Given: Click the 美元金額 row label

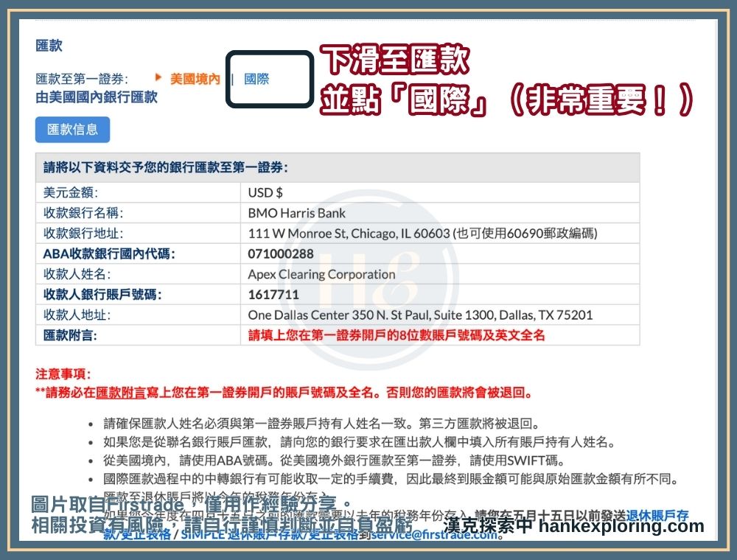Looking at the screenshot, I should [71, 192].
